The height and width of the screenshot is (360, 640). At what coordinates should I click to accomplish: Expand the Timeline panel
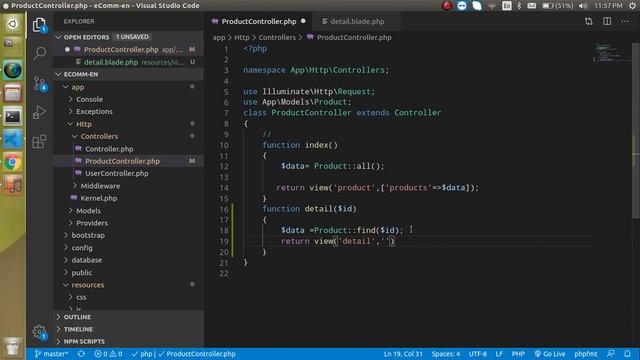(129, 329)
